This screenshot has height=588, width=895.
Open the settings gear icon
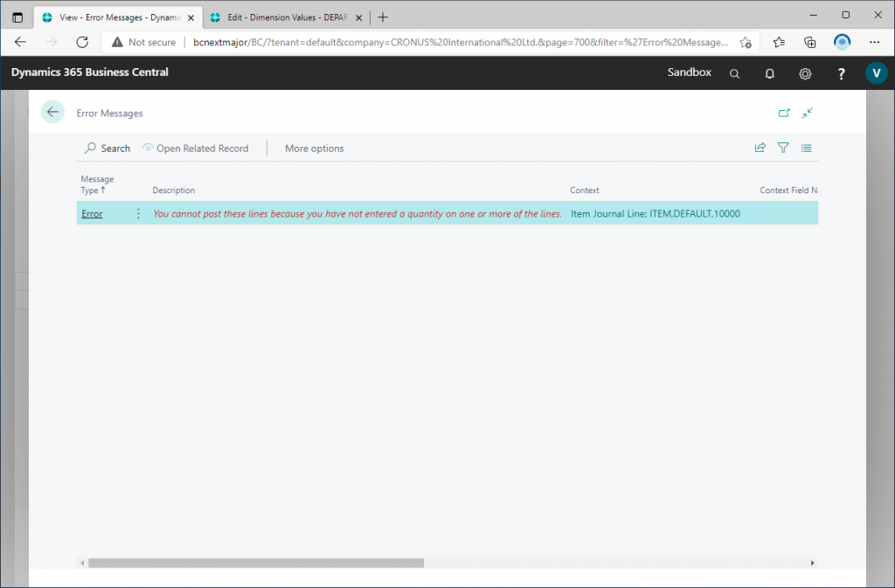coord(805,73)
